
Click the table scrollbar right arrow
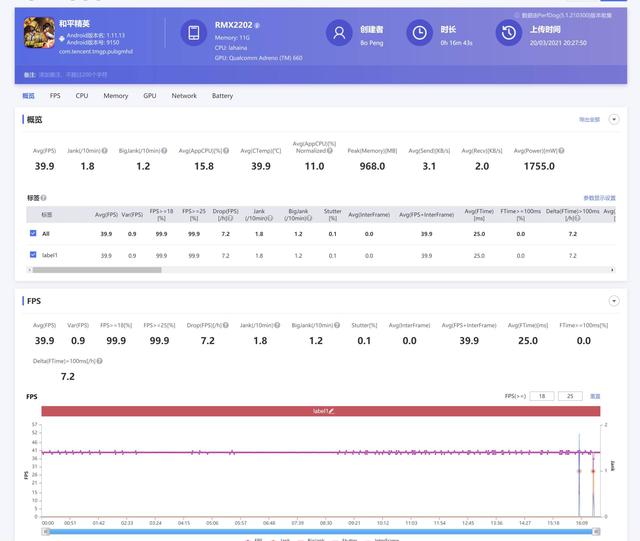tap(612, 270)
